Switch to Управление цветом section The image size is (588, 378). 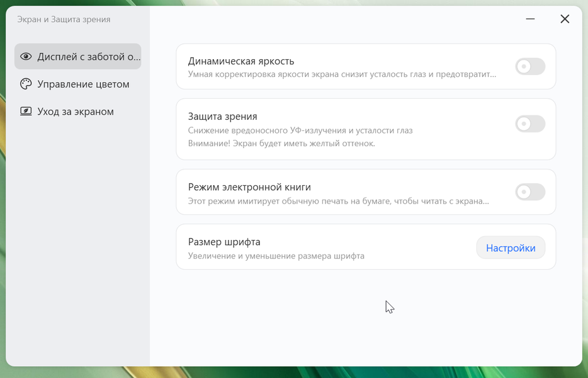(77, 84)
